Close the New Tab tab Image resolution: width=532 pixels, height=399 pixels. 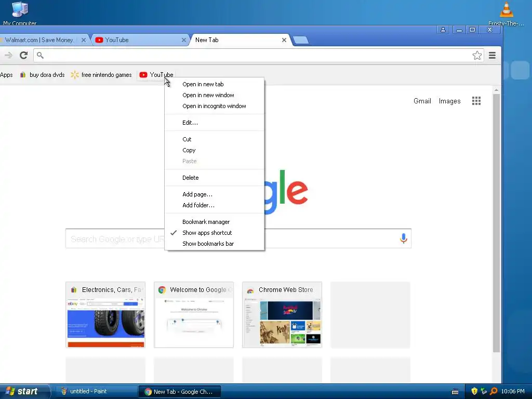pos(284,40)
